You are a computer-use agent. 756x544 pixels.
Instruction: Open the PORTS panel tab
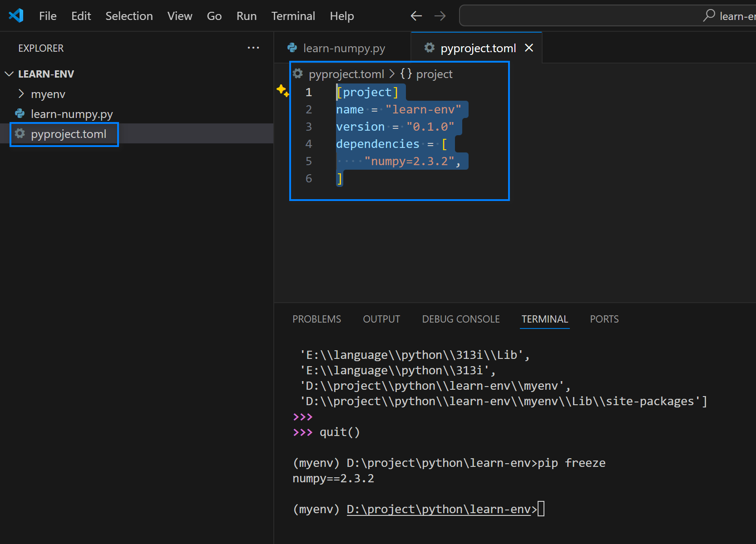click(604, 319)
